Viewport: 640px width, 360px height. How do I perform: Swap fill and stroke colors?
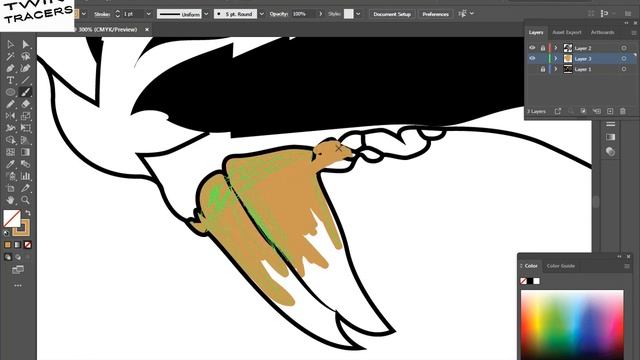click(28, 213)
